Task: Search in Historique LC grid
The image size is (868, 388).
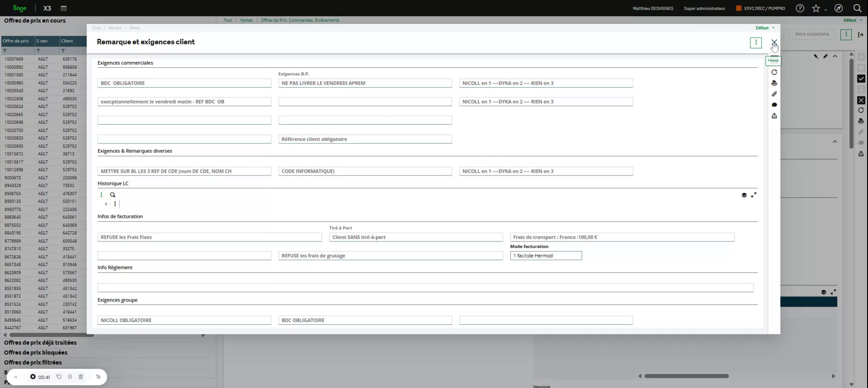Action: [x=113, y=195]
